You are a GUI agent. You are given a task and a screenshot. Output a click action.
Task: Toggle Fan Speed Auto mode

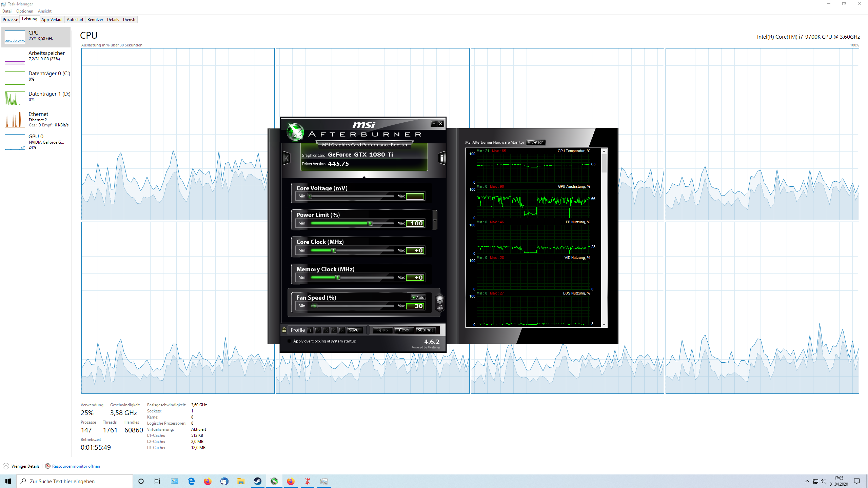[x=418, y=297]
